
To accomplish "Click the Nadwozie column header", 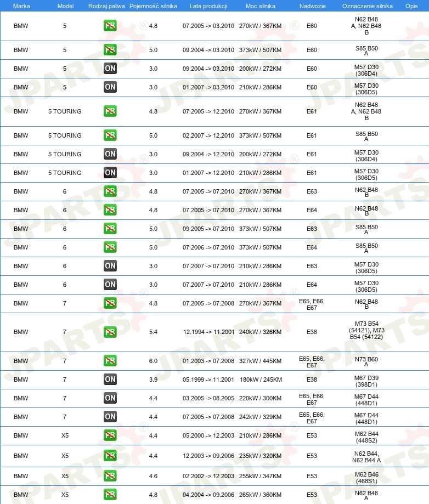I will click(x=312, y=6).
